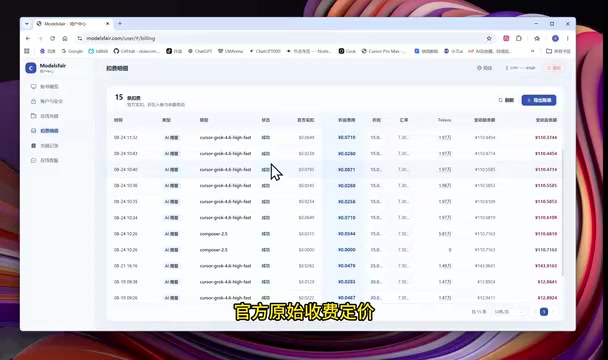Open site info icon beside the URL
Image resolution: width=608 pixels, height=360 pixels.
(x=79, y=38)
